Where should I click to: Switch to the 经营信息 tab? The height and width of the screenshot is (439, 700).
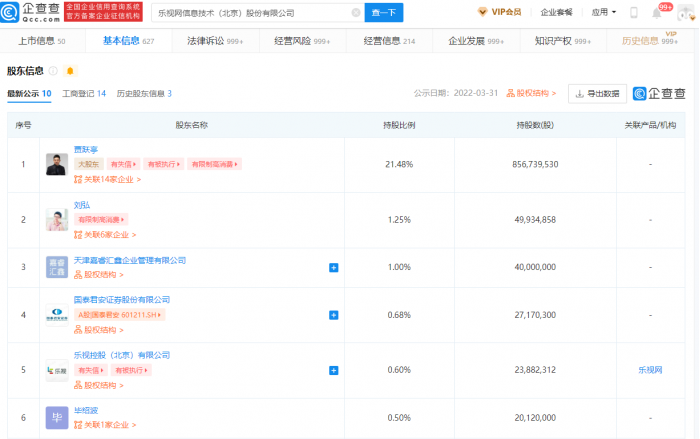(389, 41)
